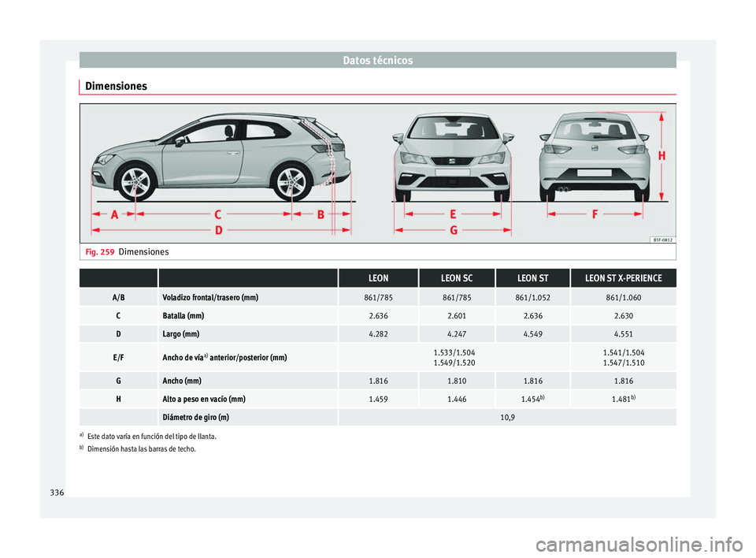This screenshot has width=756, height=558.
Task: Click footnote b about 'barras de techo'
Action: coord(138,449)
